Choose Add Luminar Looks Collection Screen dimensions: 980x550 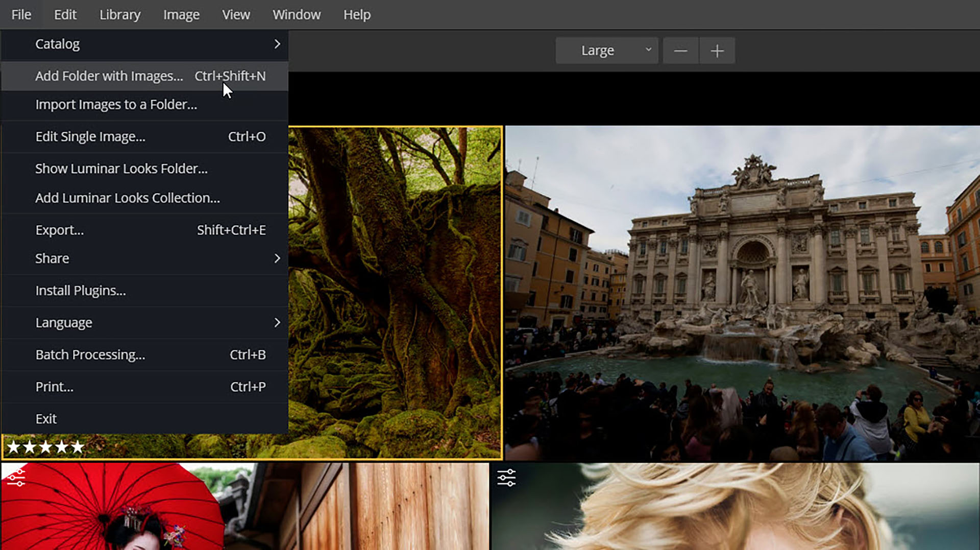[x=145, y=198]
